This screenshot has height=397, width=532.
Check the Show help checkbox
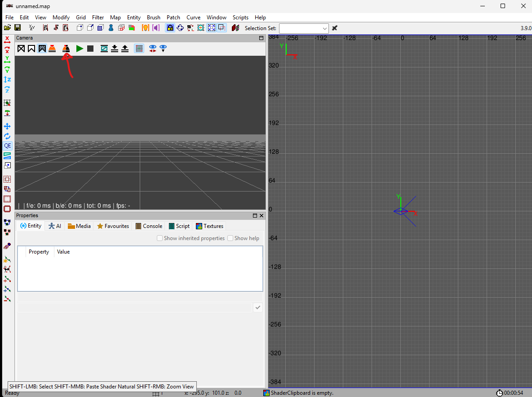(230, 238)
